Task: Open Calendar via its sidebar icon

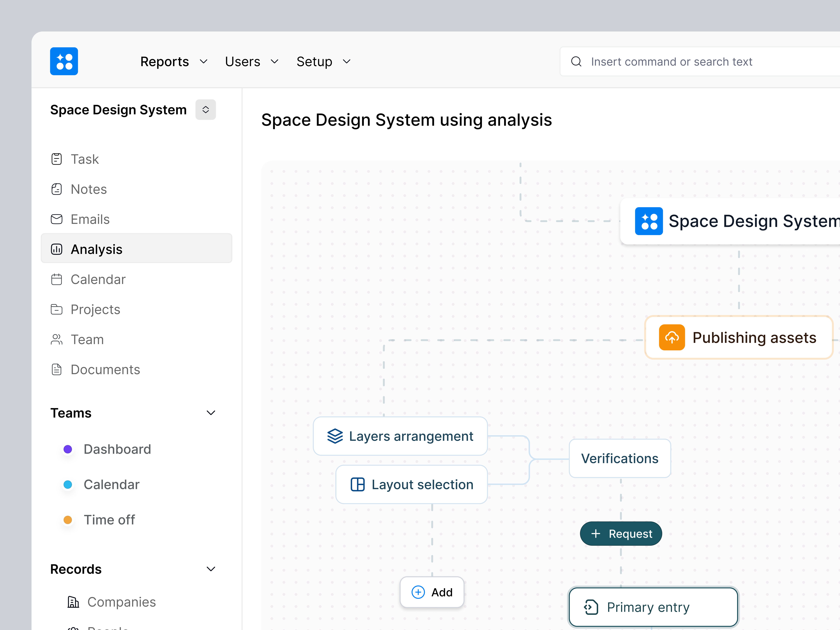Action: click(57, 279)
